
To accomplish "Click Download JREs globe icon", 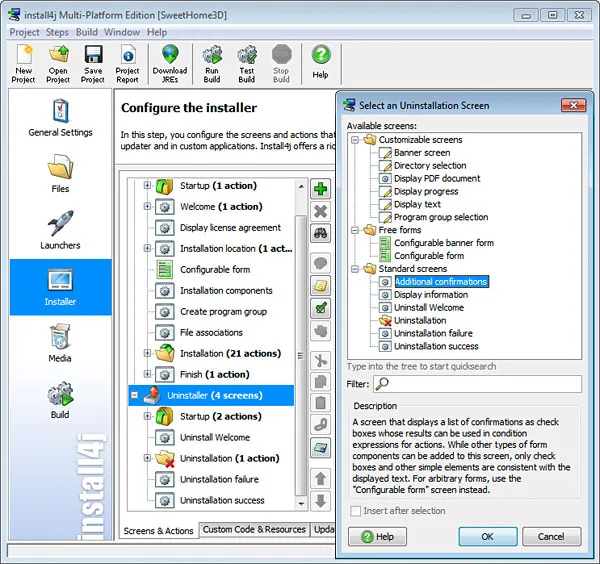I will click(170, 64).
